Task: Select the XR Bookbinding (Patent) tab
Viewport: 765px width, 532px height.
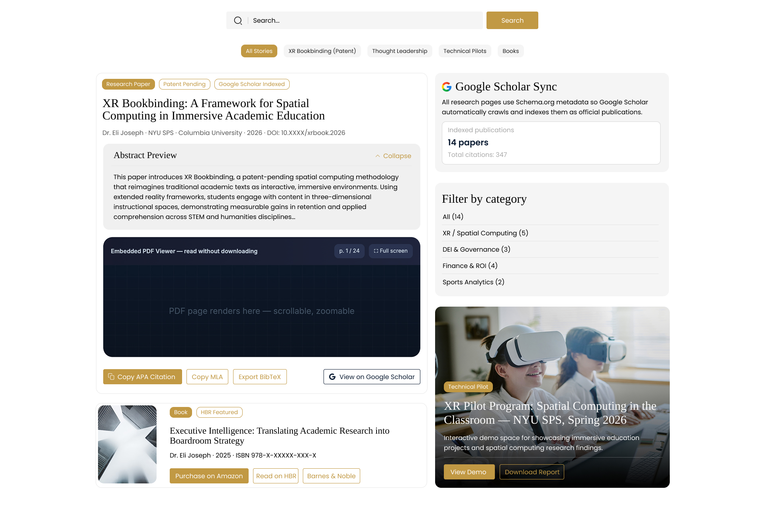Action: 322,51
